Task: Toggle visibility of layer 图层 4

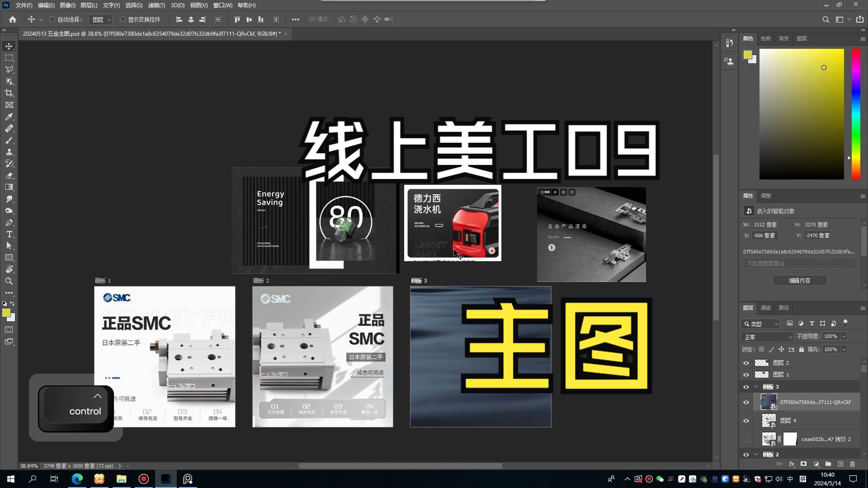Action: 746,421
